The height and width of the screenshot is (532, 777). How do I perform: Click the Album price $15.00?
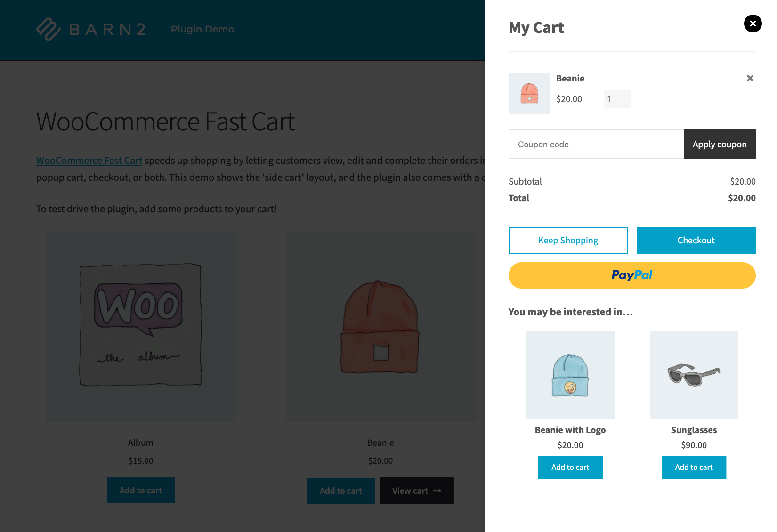141,460
